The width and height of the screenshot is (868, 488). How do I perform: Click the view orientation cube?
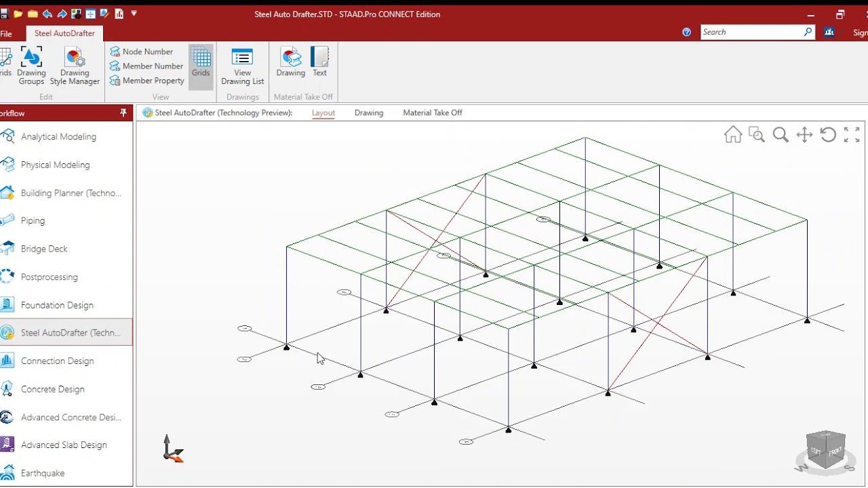[x=827, y=451]
